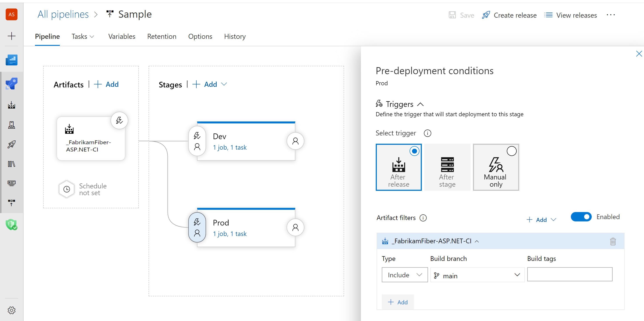Switch to the Variables tab
Image resolution: width=644 pixels, height=321 pixels.
tap(122, 36)
